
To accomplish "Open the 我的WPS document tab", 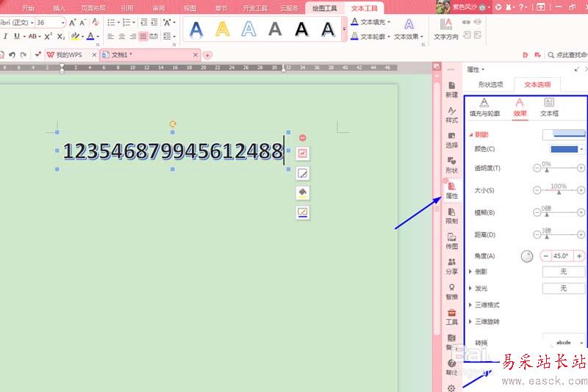I will (x=69, y=55).
